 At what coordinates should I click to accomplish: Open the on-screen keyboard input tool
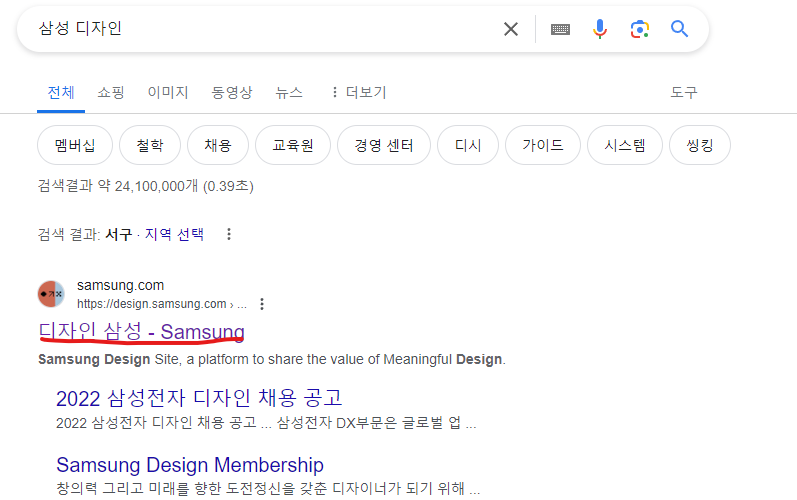pyautogui.click(x=560, y=29)
